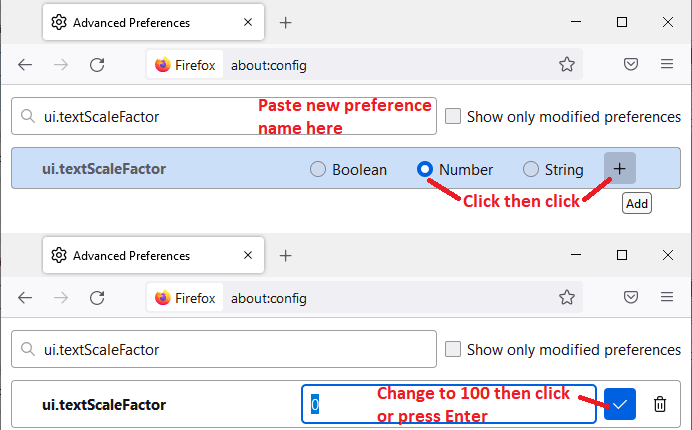This screenshot has height=430, width=692.
Task: Switch to the upper window's Advanced Preferences tab
Action: pyautogui.click(x=150, y=22)
